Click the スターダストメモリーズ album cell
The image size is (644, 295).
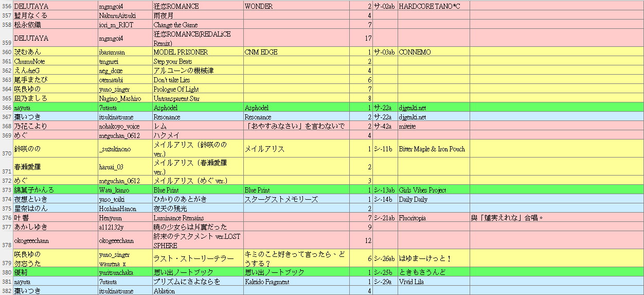tap(296, 199)
